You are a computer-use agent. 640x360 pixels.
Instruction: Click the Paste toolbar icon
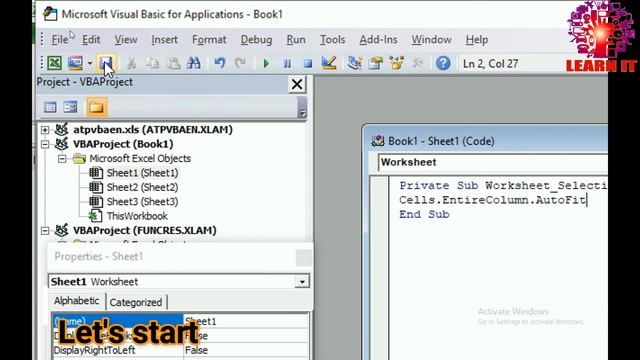pos(173,63)
